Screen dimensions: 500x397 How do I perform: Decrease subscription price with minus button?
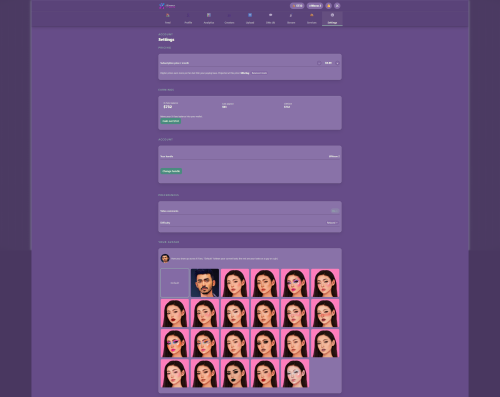pos(319,63)
